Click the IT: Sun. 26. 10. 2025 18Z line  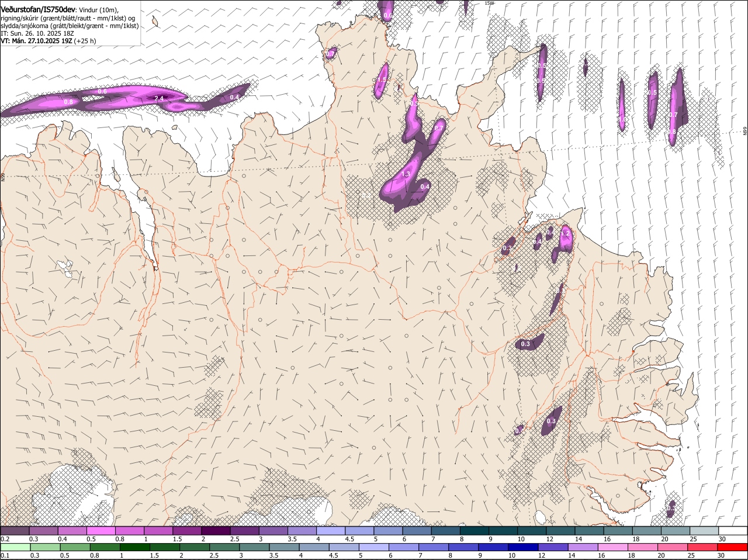[37, 33]
